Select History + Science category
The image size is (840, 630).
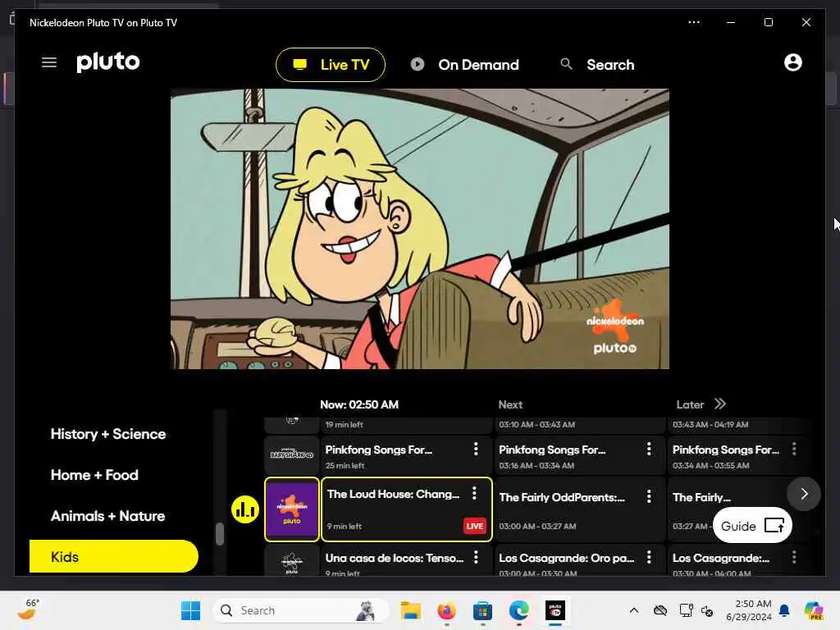tap(108, 434)
